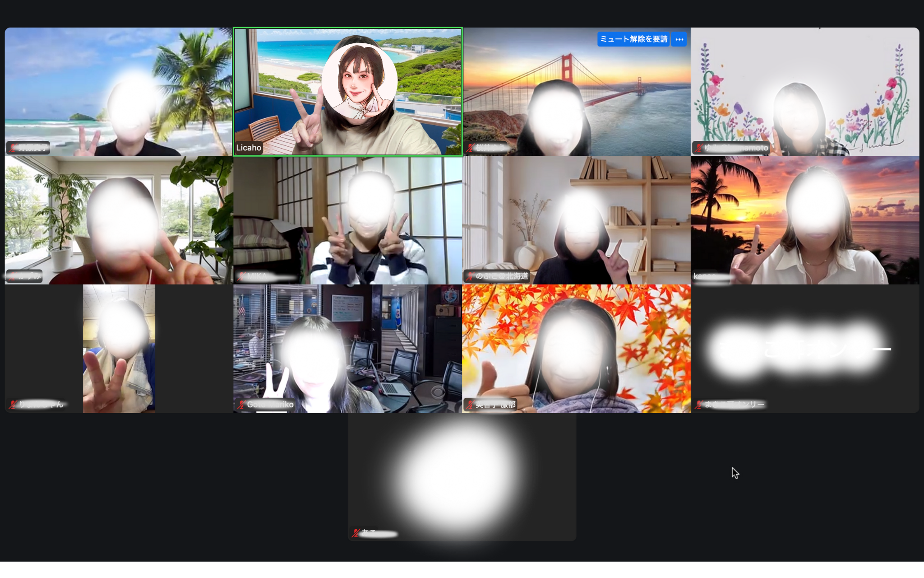This screenshot has width=924, height=578.
Task: Click the ミュート解除を要請 button
Action: coord(633,39)
